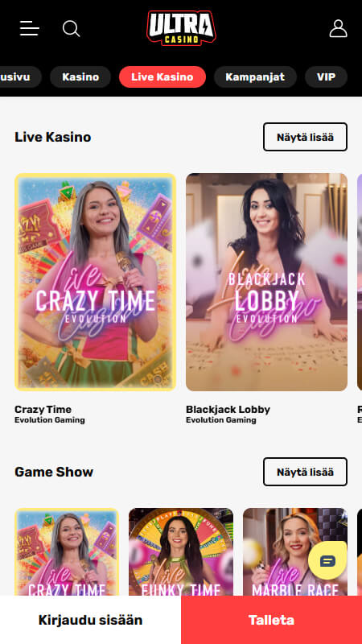Select the Kasino tab
This screenshot has height=644, width=362.
(x=80, y=76)
